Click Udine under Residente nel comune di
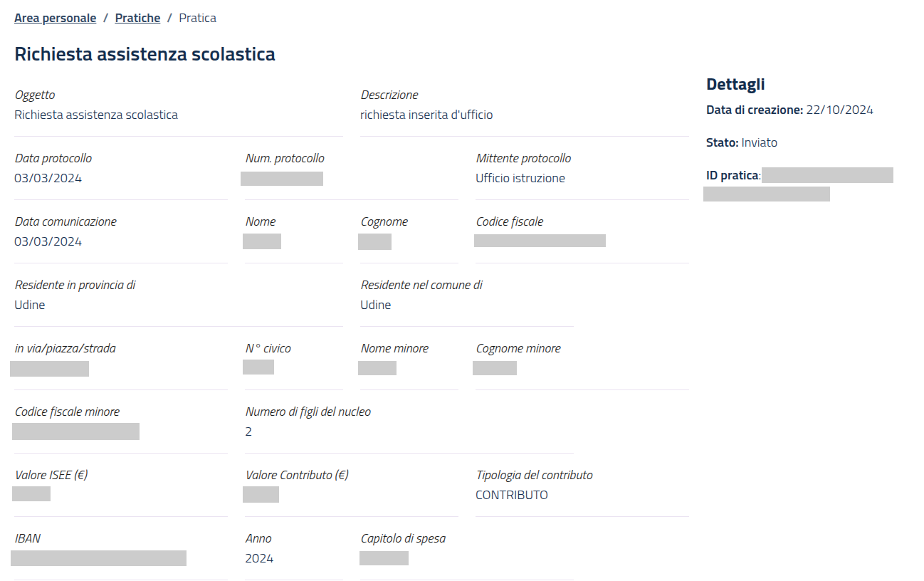 coord(375,305)
